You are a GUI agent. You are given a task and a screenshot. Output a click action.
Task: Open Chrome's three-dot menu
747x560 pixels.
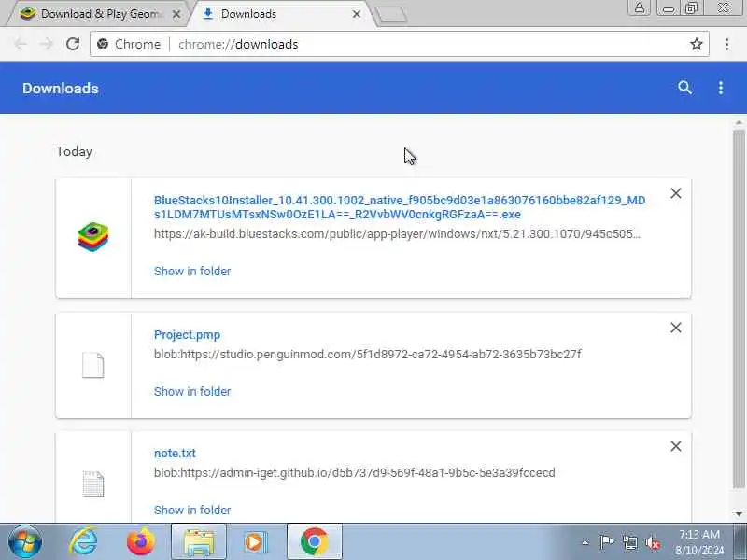coord(726,44)
